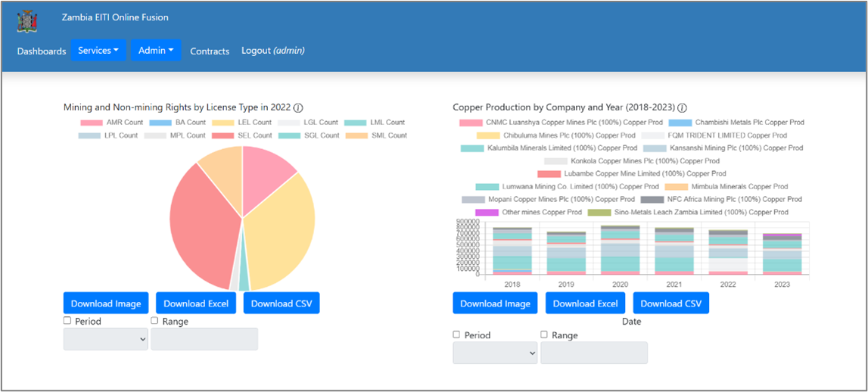Go to the Contracts page
Viewport: 868px width, 392px height.
210,51
